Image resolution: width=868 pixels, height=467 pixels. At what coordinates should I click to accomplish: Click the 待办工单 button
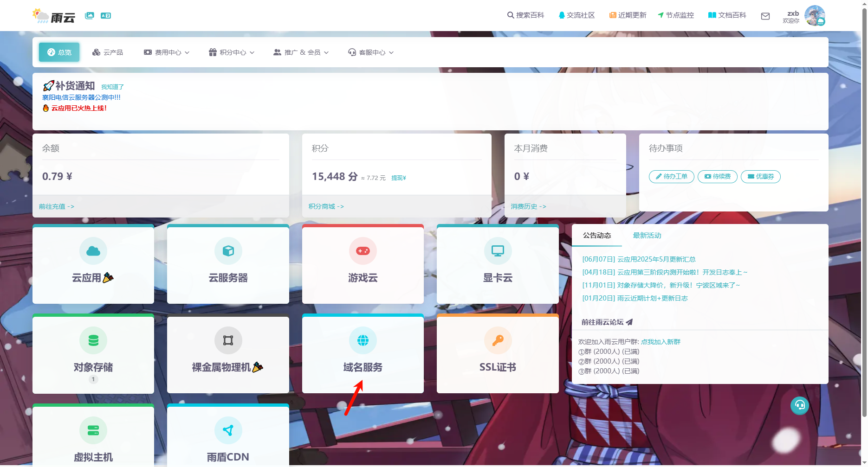click(x=671, y=177)
